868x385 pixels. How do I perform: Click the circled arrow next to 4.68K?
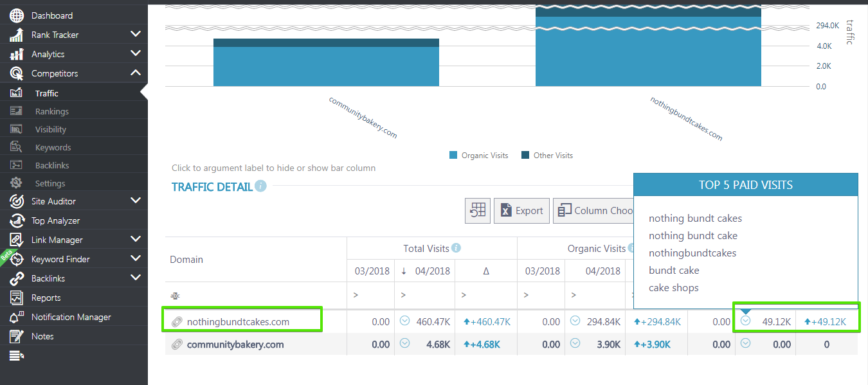404,343
